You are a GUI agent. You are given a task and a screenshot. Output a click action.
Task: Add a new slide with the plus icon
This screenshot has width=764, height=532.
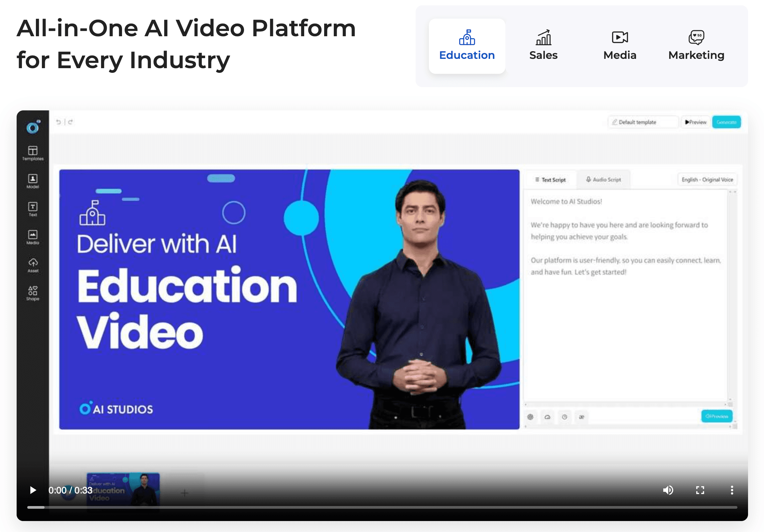pyautogui.click(x=185, y=493)
